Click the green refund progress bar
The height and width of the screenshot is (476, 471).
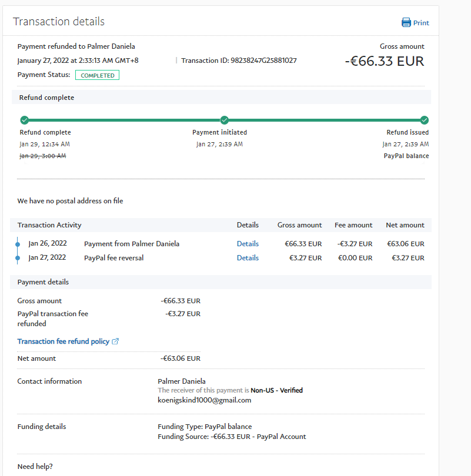pos(123,120)
